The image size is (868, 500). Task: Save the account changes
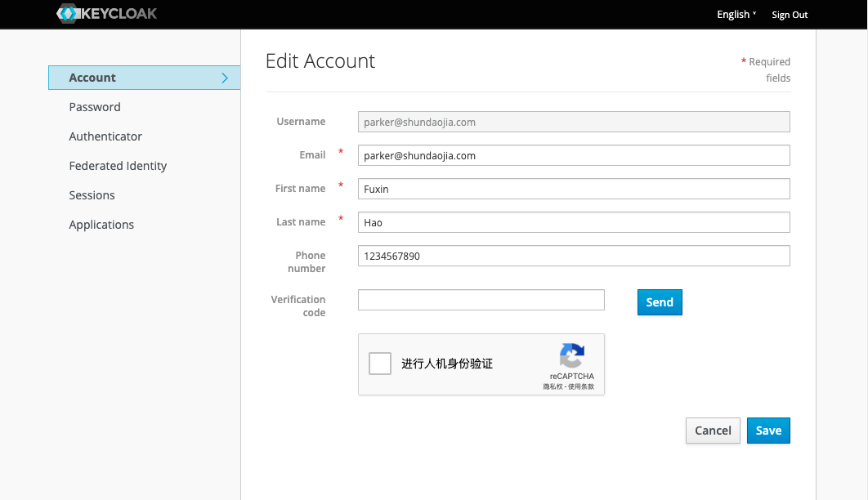pyautogui.click(x=768, y=431)
